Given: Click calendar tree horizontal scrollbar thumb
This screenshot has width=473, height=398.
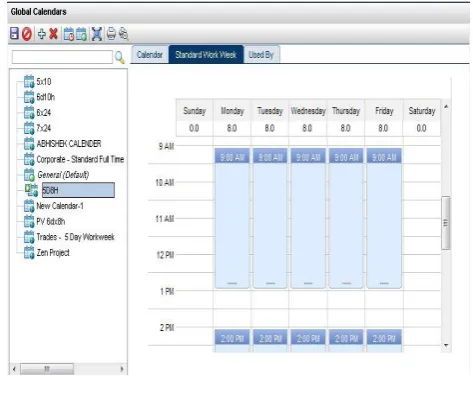Looking at the screenshot, I should tap(47, 369).
